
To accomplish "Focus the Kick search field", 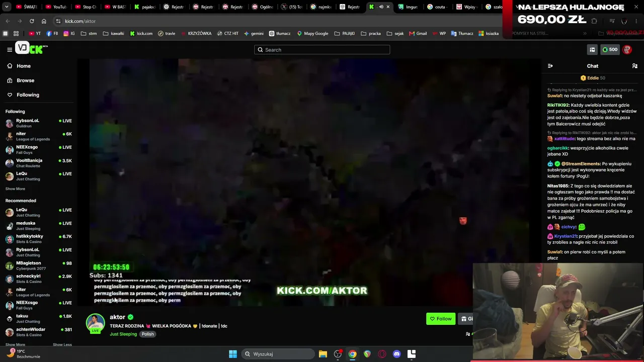I will pos(322,50).
